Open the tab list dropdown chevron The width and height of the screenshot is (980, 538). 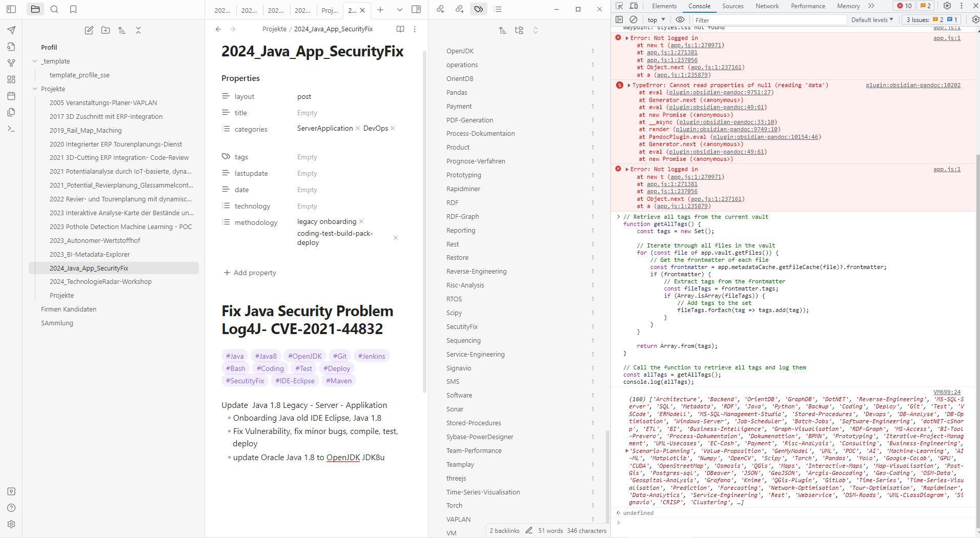coord(400,9)
